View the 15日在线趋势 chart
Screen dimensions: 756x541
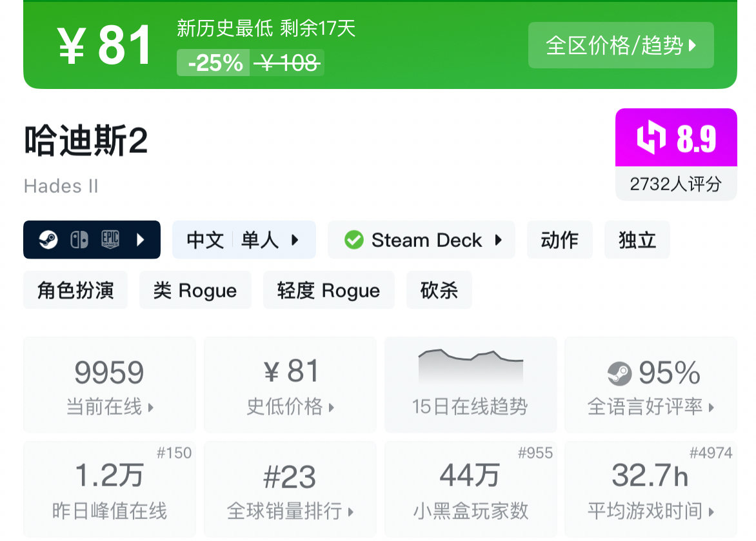coord(470,384)
